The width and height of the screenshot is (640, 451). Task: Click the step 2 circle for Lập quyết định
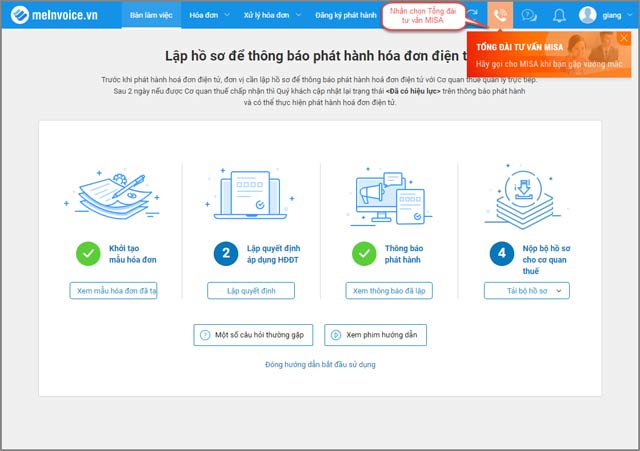point(226,253)
